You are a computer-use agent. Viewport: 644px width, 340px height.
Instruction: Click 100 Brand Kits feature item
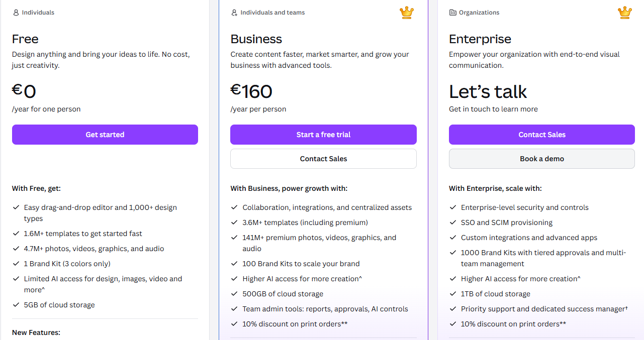(x=301, y=264)
